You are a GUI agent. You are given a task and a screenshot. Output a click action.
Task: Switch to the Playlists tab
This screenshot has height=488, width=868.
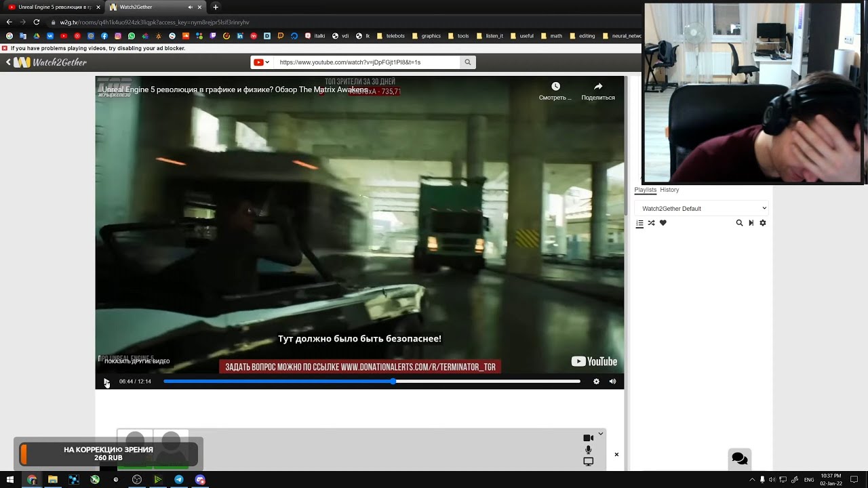[645, 190]
